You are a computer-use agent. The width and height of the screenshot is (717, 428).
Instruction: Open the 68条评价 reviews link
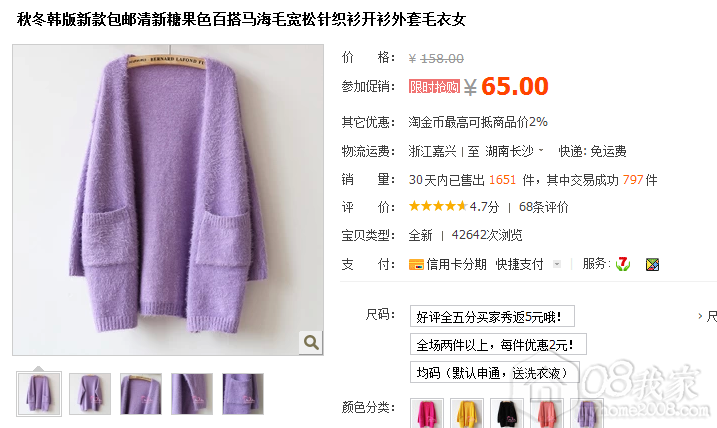[x=543, y=207]
